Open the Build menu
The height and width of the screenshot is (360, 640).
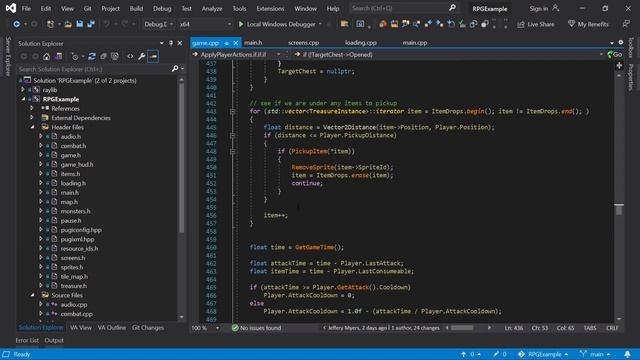coord(136,8)
